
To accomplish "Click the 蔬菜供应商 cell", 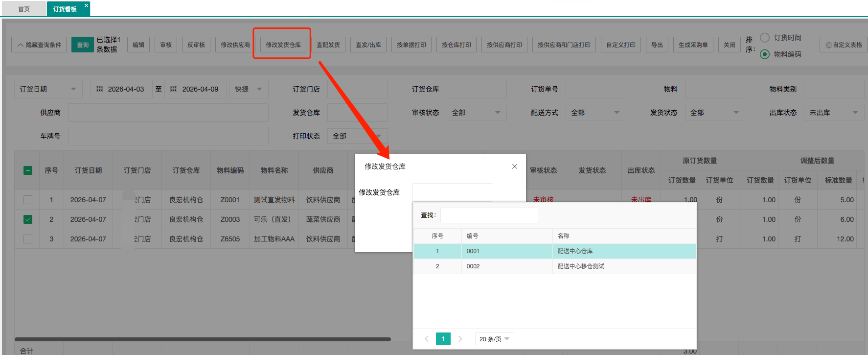I will [x=323, y=219].
